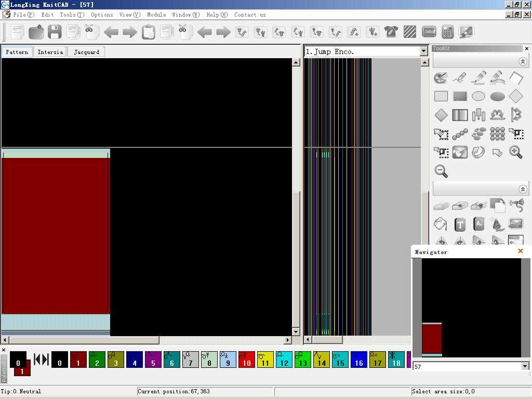The height and width of the screenshot is (399, 532).
Task: Pick bright red color swatch 10
Action: [x=247, y=360]
